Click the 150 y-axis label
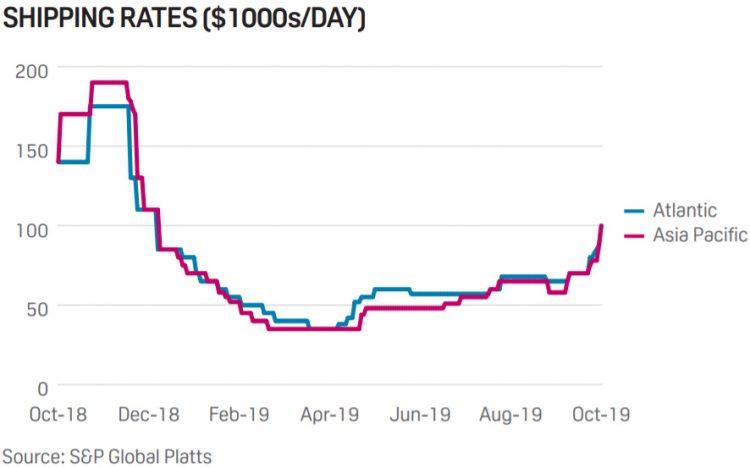The image size is (750, 468). tap(28, 148)
